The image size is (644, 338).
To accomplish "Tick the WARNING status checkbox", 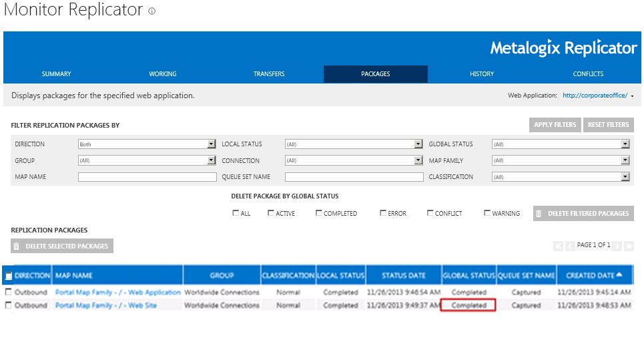I will [x=487, y=214].
